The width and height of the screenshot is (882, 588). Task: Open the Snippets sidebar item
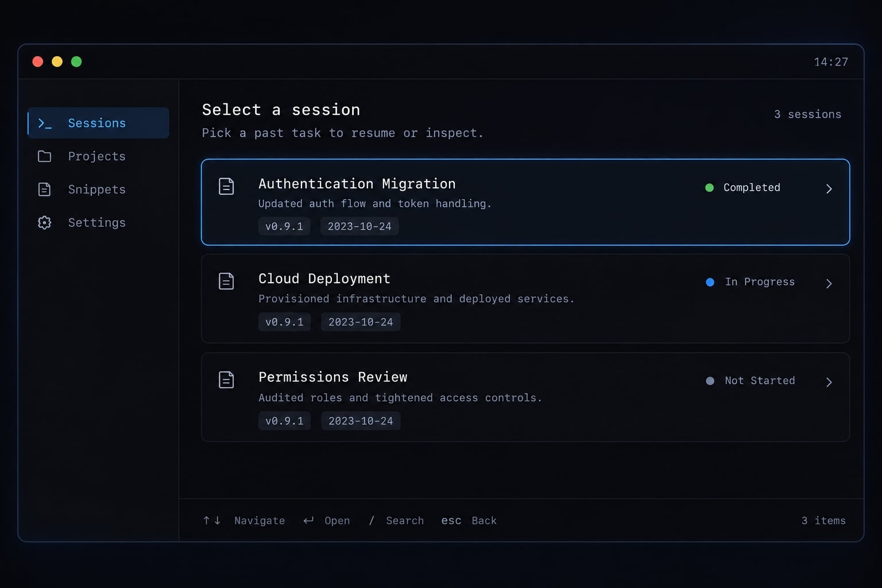click(x=98, y=189)
